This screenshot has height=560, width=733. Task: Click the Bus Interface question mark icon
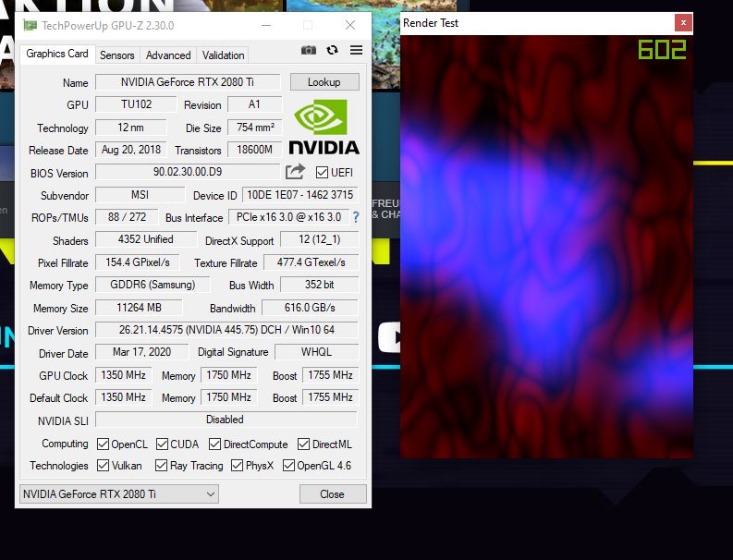click(x=356, y=217)
